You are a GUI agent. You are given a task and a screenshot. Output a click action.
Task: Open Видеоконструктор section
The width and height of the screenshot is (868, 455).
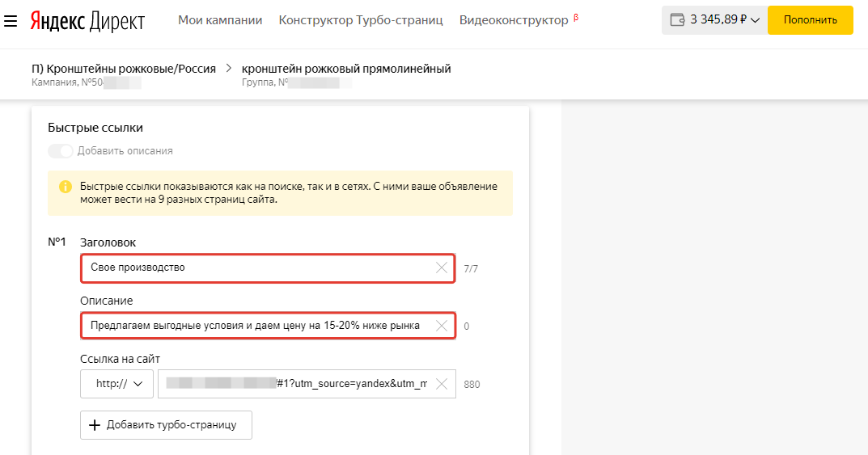[x=514, y=20]
